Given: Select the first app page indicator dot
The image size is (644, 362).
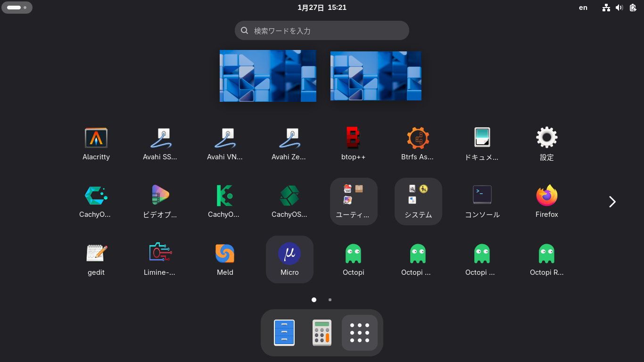Looking at the screenshot, I should point(314,300).
